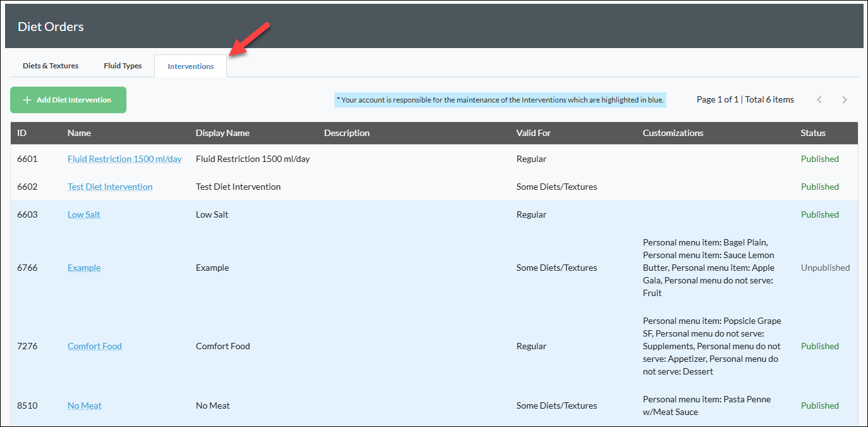Click the Unpublished status of Example
This screenshot has width=868, height=427.
pyautogui.click(x=825, y=268)
